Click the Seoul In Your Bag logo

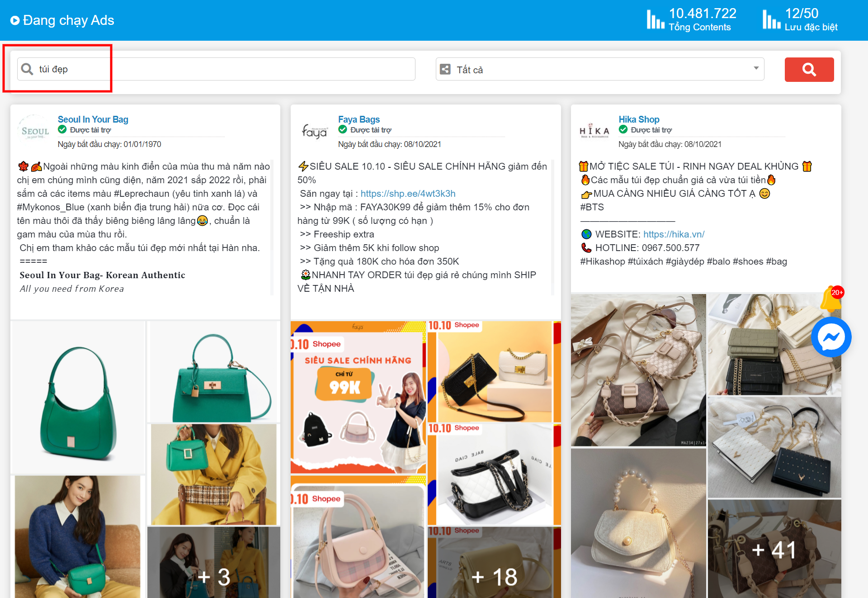click(35, 131)
